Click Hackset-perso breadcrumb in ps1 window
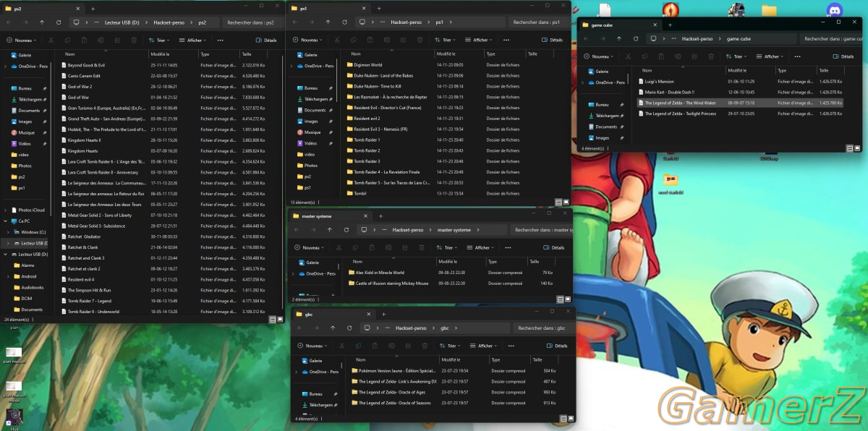 click(x=407, y=22)
